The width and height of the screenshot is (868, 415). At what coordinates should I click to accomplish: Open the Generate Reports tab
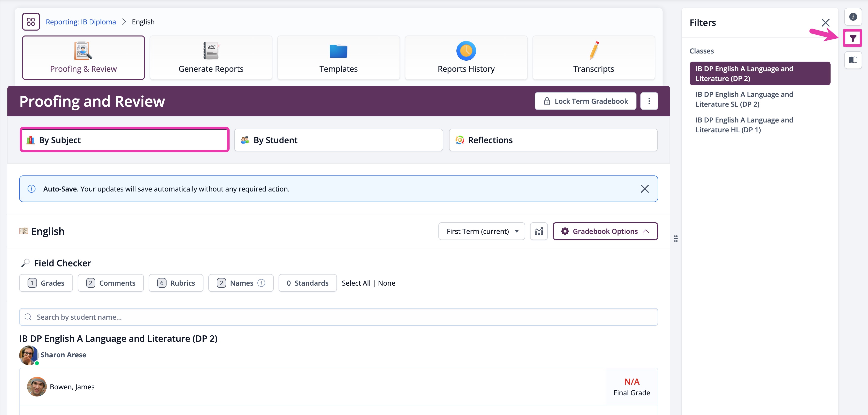[211, 58]
